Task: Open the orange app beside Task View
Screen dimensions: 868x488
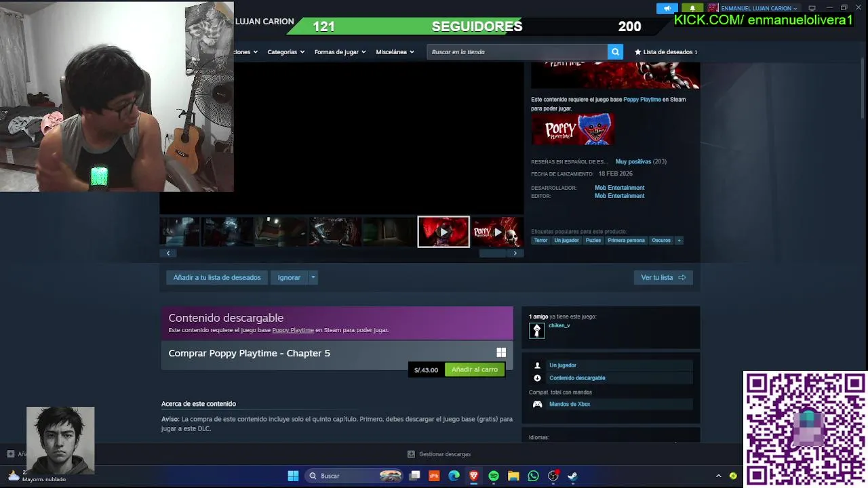Action: click(434, 476)
